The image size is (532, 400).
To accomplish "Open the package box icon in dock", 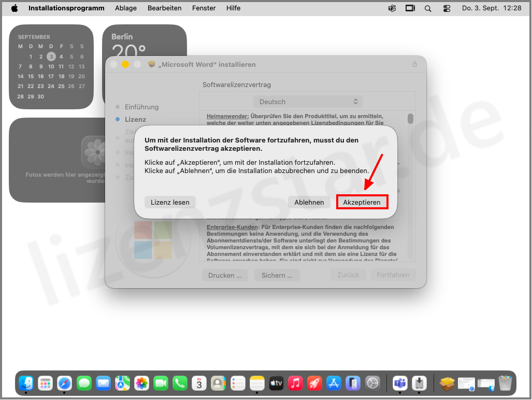I will coord(447,384).
